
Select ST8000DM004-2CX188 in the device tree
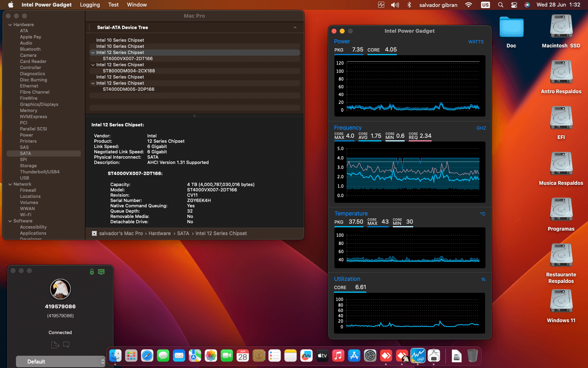(129, 71)
